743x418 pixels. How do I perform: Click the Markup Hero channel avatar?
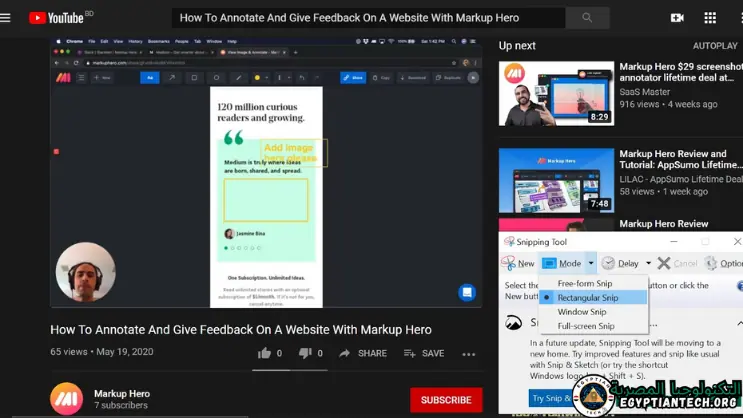pyautogui.click(x=67, y=398)
